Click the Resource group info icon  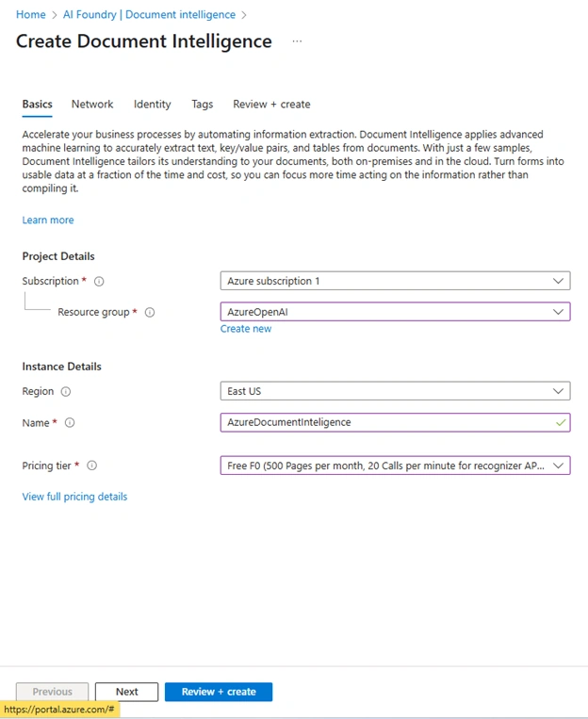tap(150, 312)
